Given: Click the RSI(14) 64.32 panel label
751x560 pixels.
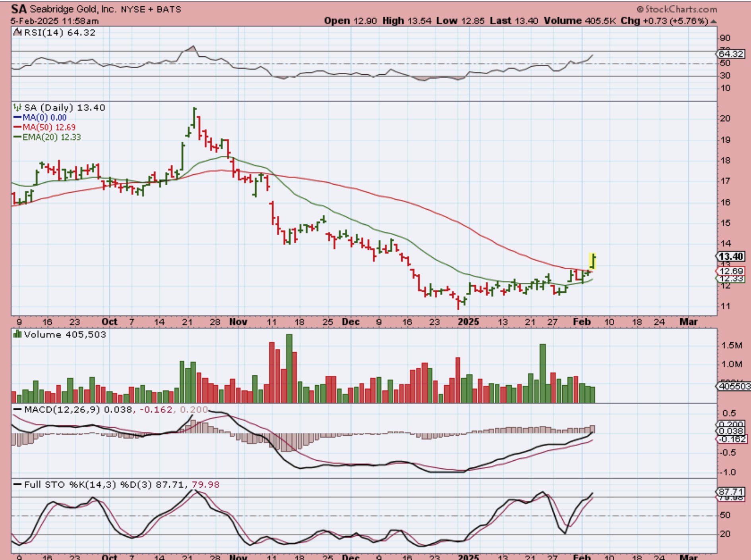Looking at the screenshot, I should point(60,33).
